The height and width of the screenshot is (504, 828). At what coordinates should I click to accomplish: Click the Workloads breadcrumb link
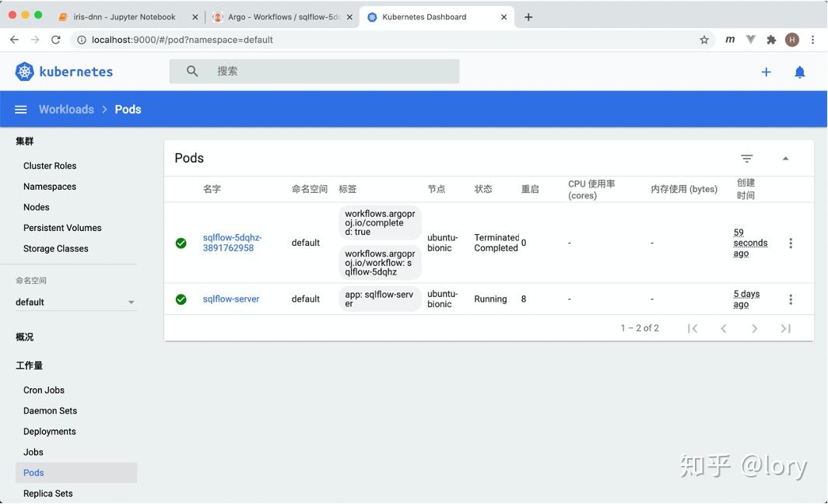[66, 109]
